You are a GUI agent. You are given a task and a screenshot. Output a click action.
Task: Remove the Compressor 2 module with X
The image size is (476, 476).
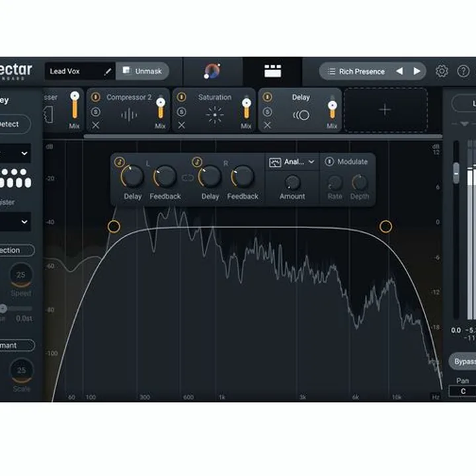(x=96, y=125)
